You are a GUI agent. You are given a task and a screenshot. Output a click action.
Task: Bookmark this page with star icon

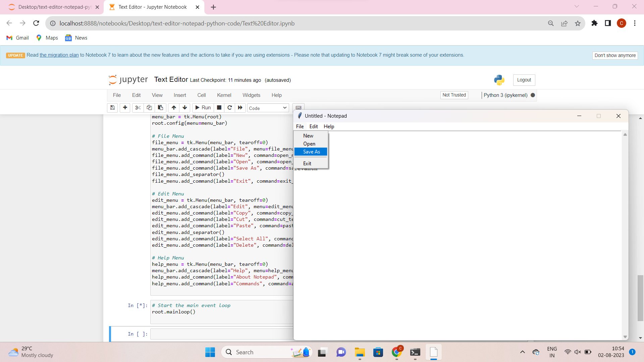tap(578, 23)
